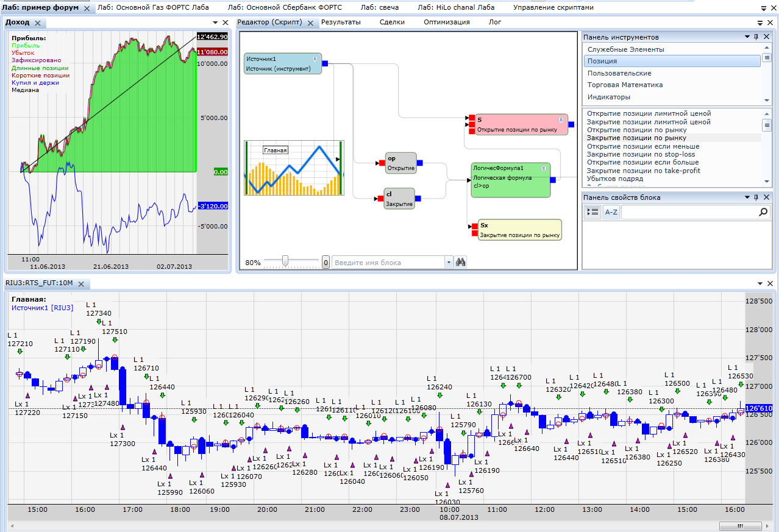Click the pin icon on Панель инструментов

pos(756,37)
